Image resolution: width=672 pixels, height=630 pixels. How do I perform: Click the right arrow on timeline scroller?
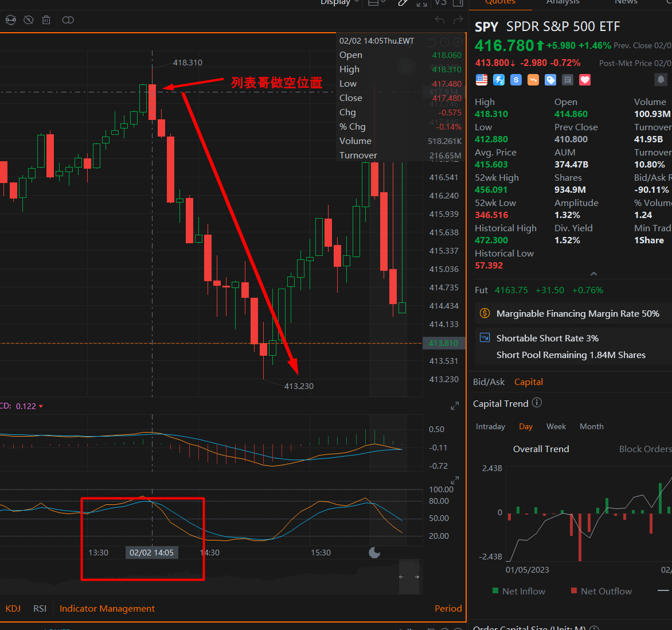417,577
